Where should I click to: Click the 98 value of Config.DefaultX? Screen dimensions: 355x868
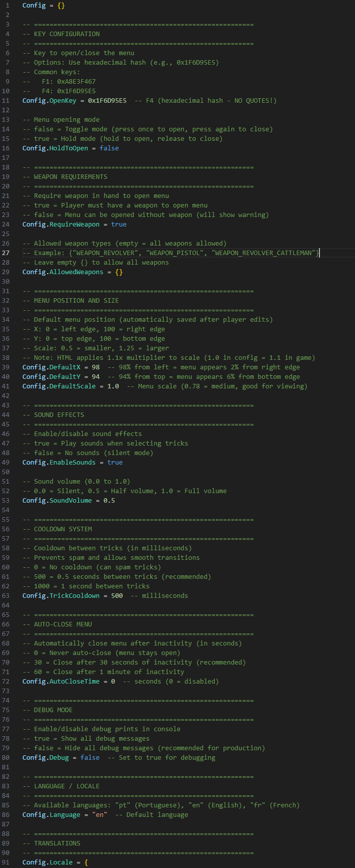(96, 367)
